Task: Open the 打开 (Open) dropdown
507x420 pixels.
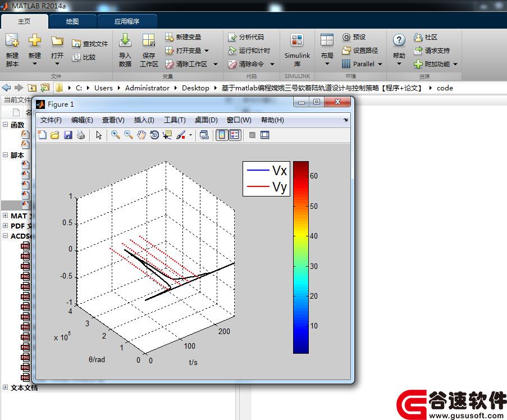Action: 57,63
